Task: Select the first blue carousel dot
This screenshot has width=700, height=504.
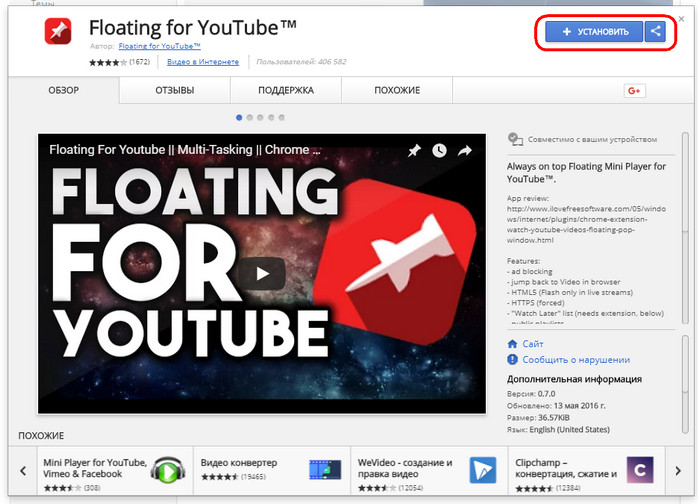Action: click(239, 117)
